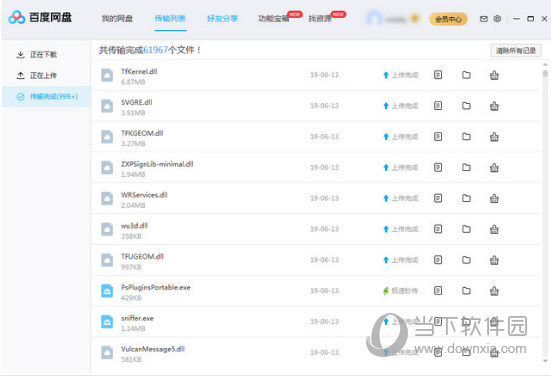
Task: Open the 好友分享 tab
Action: tap(222, 18)
